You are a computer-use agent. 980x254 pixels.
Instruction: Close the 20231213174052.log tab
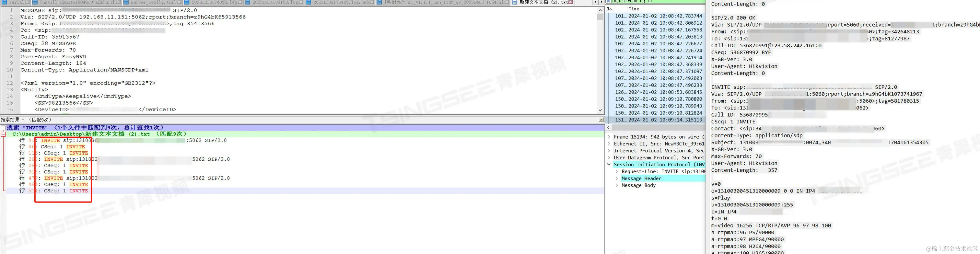pos(240,2)
